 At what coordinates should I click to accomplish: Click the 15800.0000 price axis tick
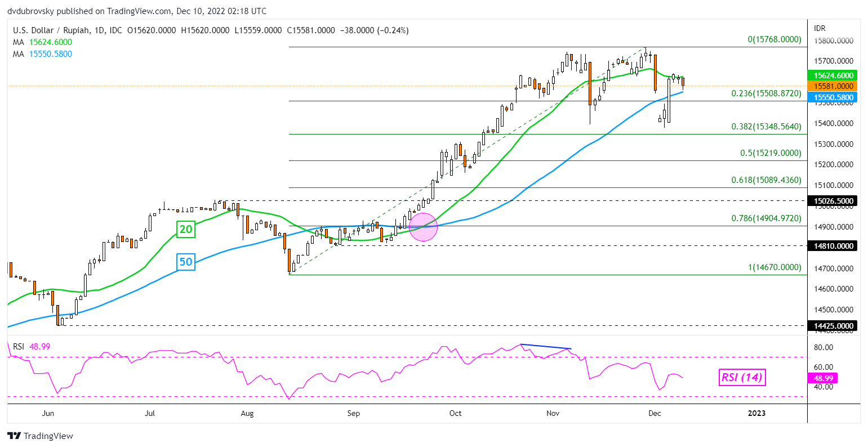[834, 41]
